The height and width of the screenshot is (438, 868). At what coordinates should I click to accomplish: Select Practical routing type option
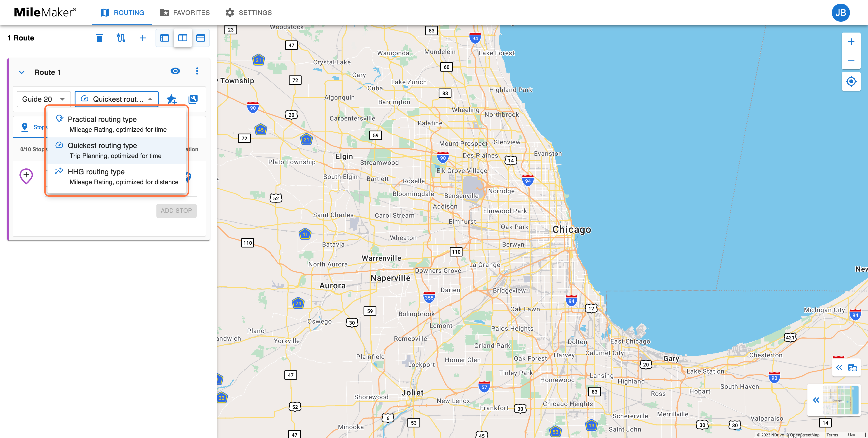click(117, 124)
